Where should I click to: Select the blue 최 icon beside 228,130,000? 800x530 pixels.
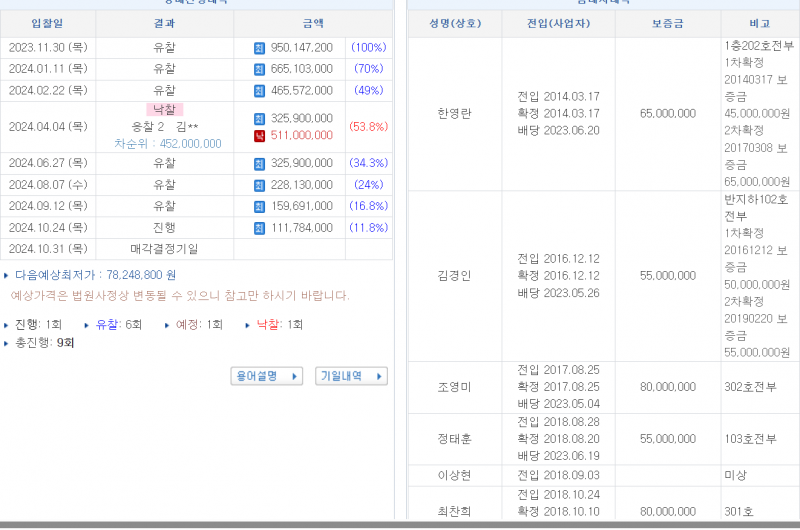[x=260, y=185]
